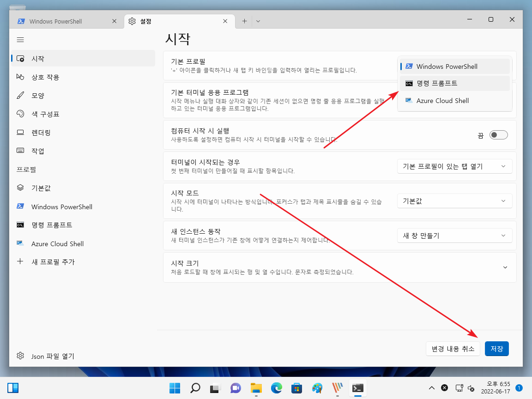Open 시작 모드 기본값 dropdown
The width and height of the screenshot is (532, 399).
coord(454,201)
